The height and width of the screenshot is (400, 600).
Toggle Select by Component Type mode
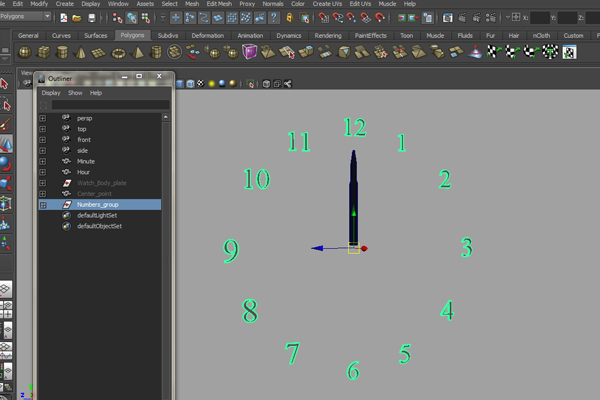tap(145, 18)
